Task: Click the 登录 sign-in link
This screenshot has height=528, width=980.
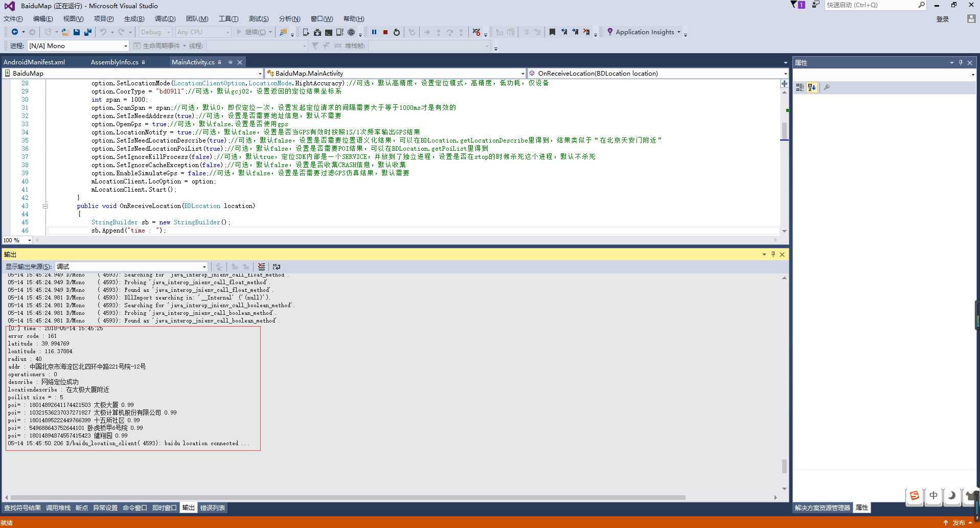Action: tap(942, 19)
